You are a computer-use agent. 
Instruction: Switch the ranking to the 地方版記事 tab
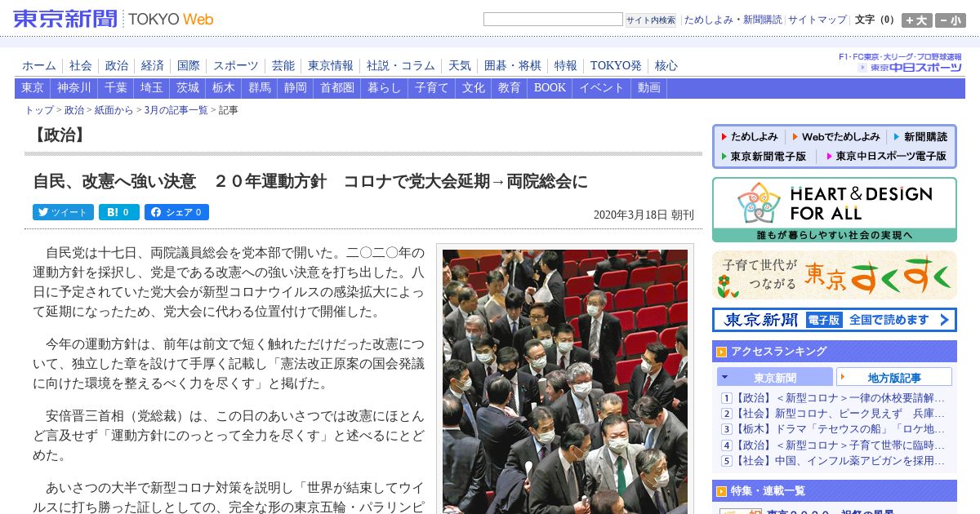894,377
